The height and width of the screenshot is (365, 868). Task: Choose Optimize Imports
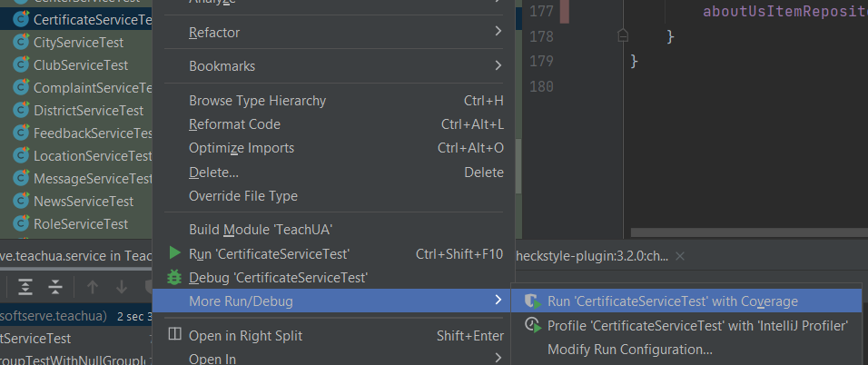coord(336,148)
